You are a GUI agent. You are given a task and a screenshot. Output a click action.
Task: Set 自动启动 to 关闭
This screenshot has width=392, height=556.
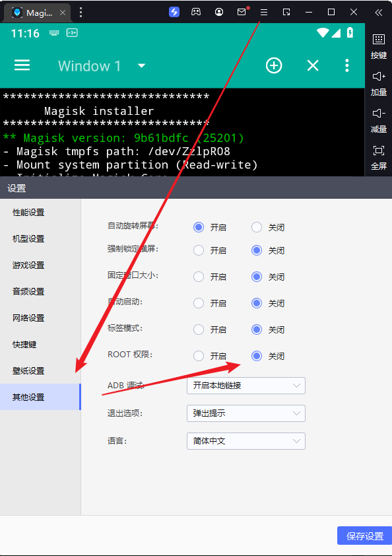pos(257,303)
